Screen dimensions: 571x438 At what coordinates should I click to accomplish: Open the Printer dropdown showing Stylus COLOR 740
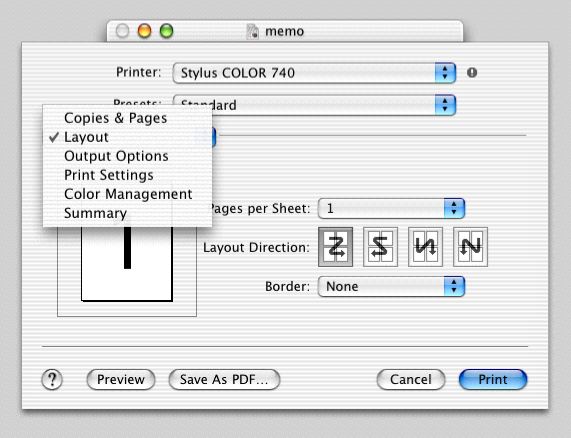(314, 73)
